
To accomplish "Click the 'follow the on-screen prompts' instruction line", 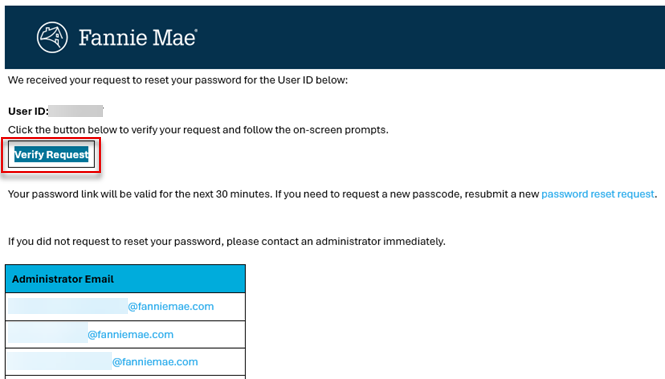I will coord(198,130).
